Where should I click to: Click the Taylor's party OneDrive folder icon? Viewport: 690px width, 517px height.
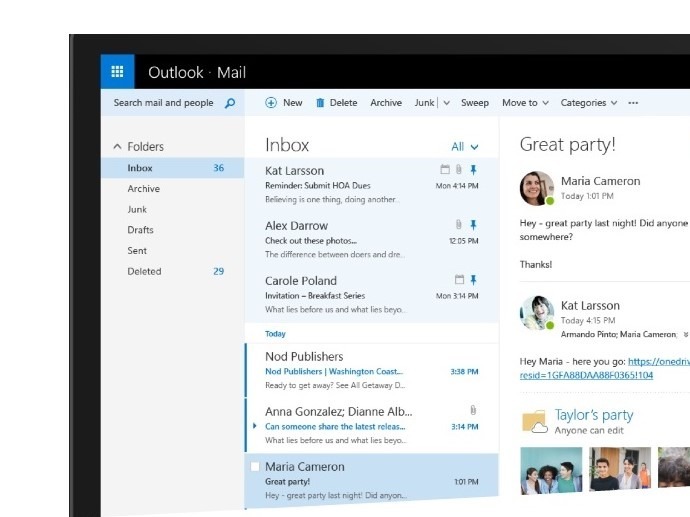click(x=535, y=422)
